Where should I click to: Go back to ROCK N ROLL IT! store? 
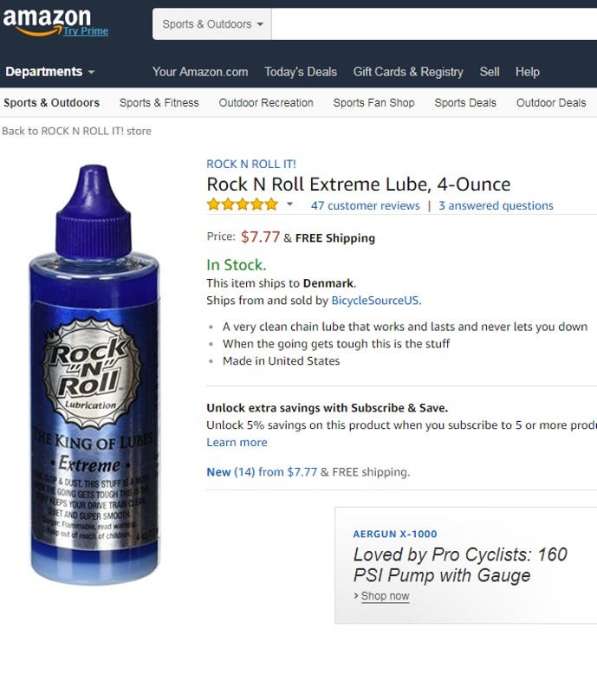(76, 131)
